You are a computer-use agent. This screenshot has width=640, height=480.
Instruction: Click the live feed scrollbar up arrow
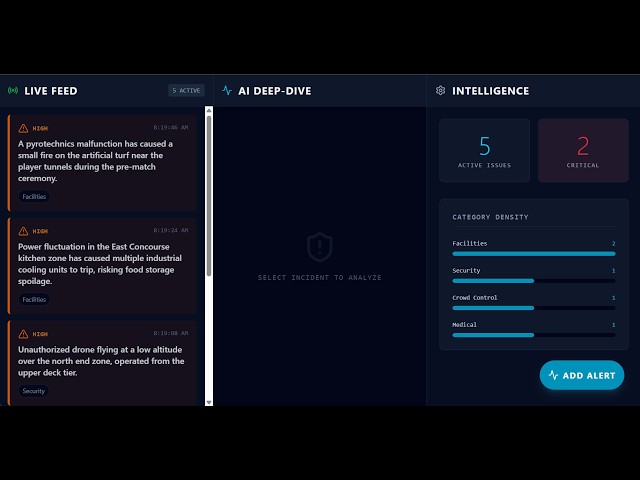209,110
